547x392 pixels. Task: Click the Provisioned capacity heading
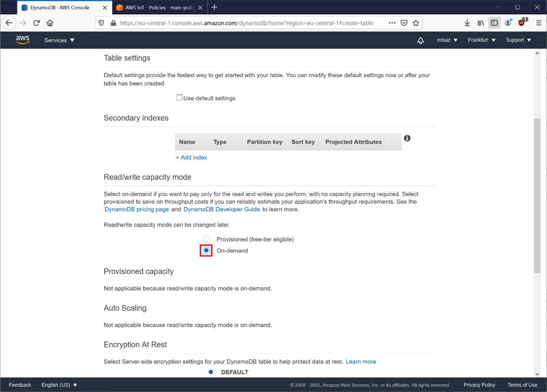pos(139,271)
